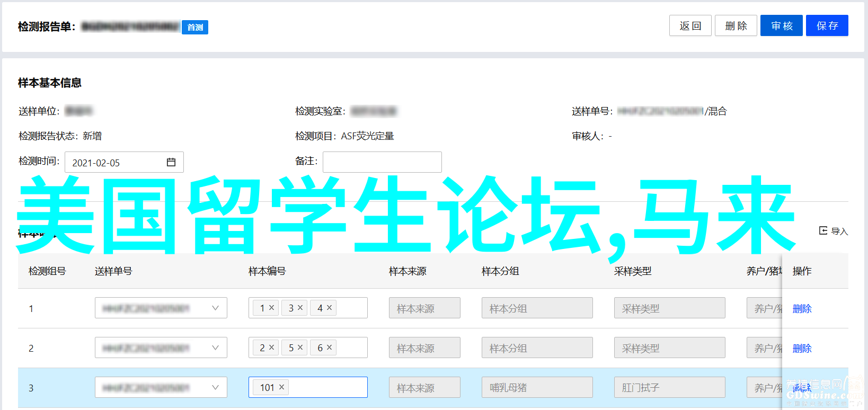
Task: Click 样本来源 field in row 3
Action: pyautogui.click(x=424, y=387)
